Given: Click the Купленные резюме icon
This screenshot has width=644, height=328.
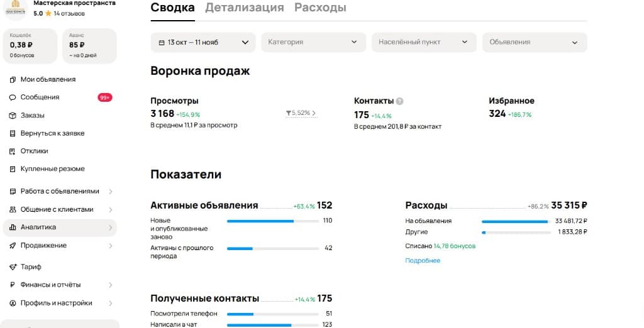Looking at the screenshot, I should (x=13, y=169).
